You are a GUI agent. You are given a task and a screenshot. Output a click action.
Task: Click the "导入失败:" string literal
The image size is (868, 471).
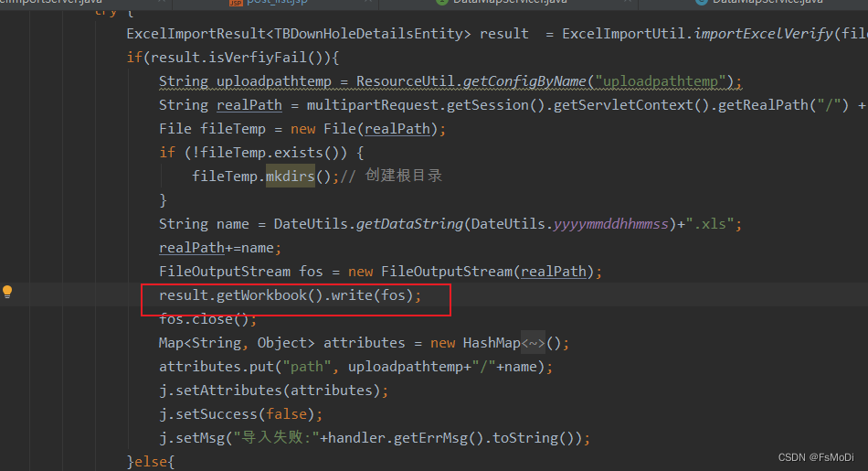(276, 438)
